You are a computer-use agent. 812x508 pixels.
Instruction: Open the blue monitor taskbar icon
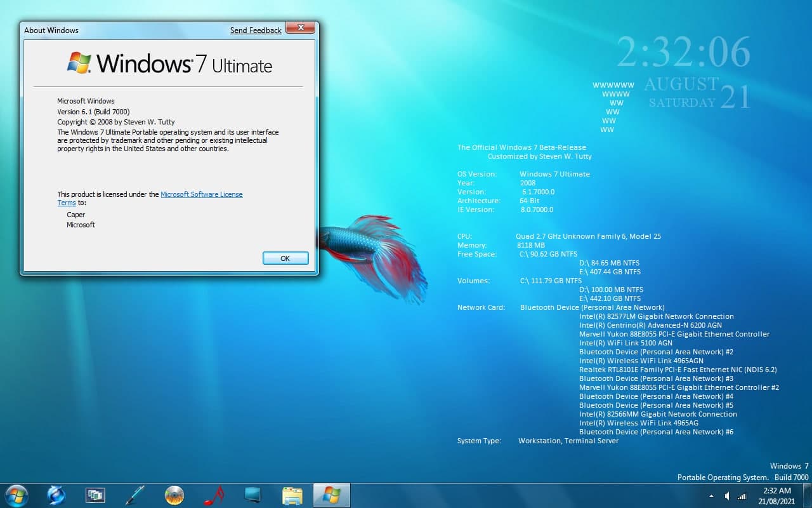pyautogui.click(x=252, y=495)
